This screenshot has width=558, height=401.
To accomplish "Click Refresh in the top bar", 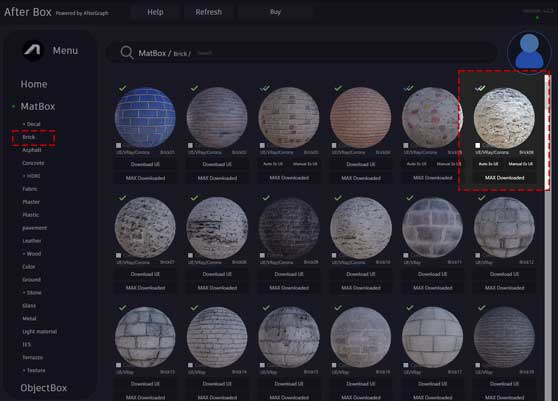I will pos(209,12).
